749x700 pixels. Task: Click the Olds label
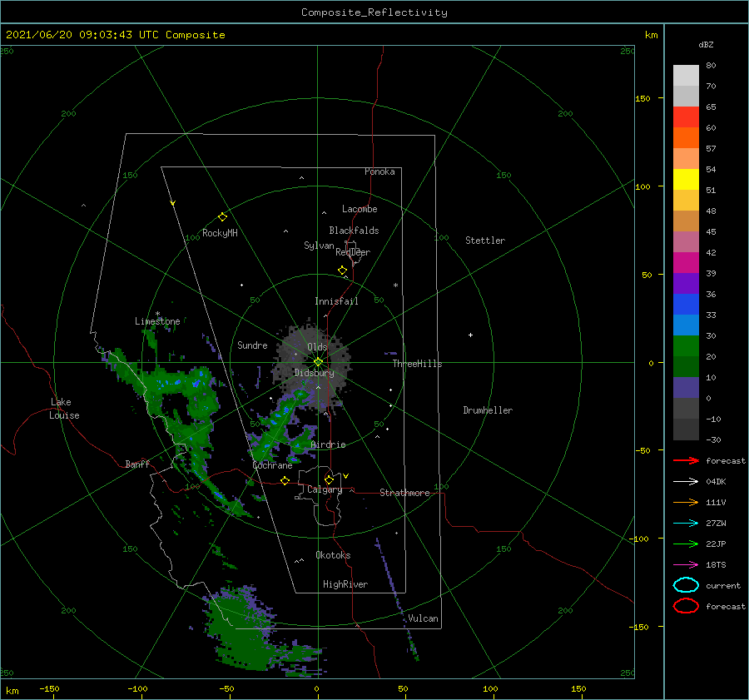click(317, 347)
